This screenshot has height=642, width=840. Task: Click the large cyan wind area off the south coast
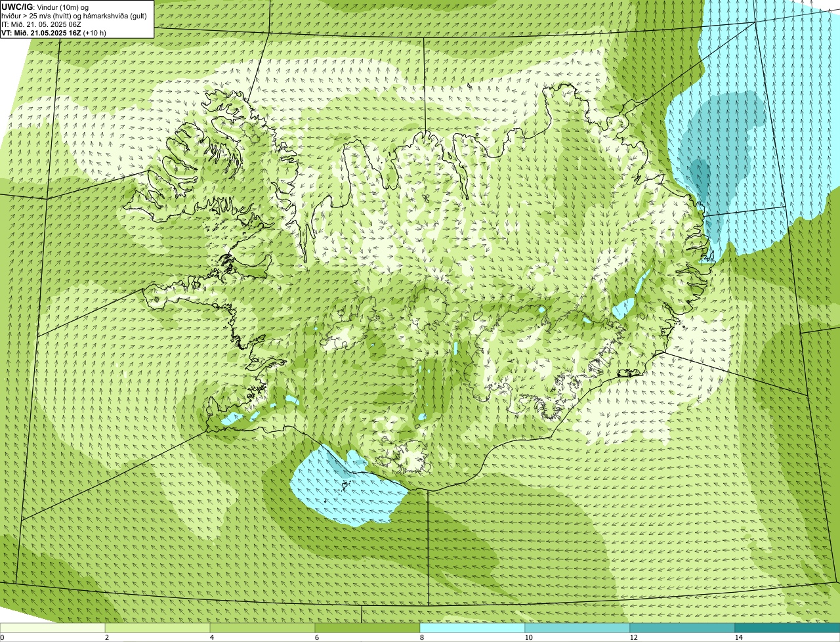[348, 489]
